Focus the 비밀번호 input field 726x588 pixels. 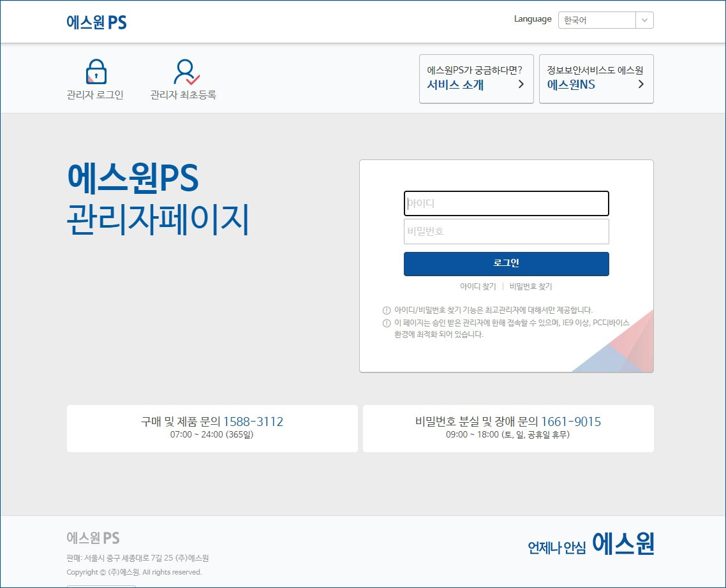click(507, 232)
